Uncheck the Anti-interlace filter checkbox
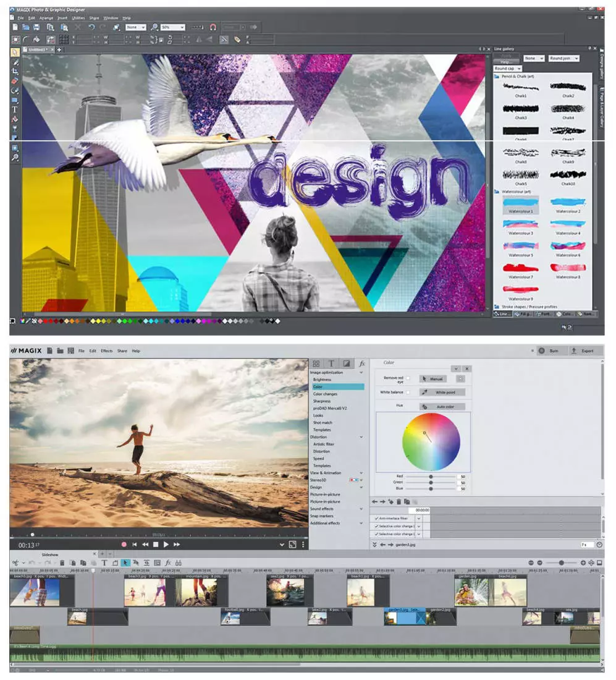 point(376,519)
